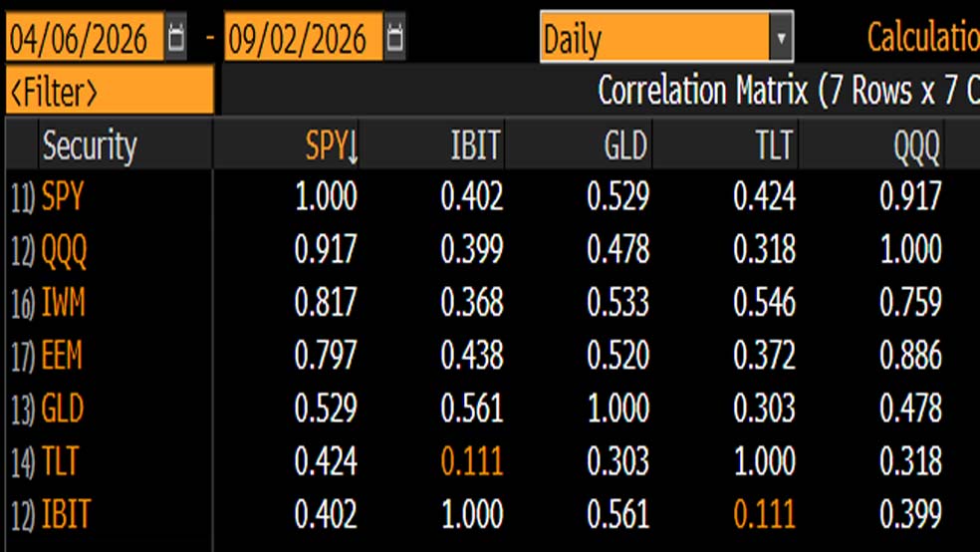This screenshot has width=980, height=552.
Task: Select the QQQ security row label
Action: 64,250
